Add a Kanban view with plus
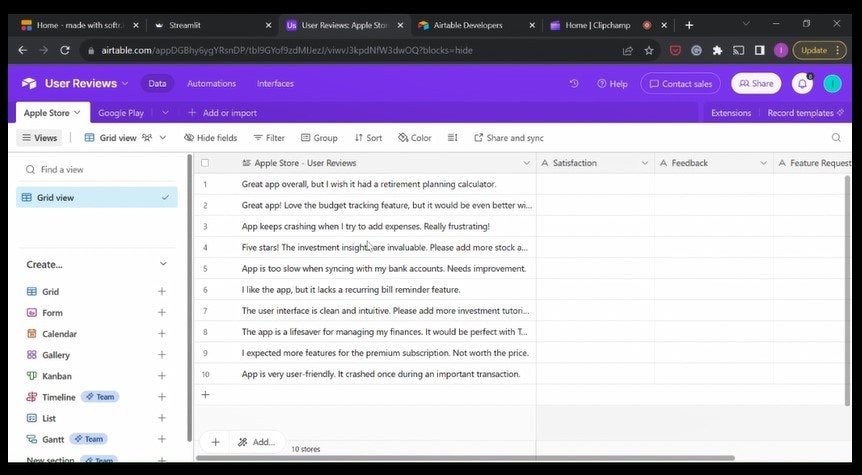 pyautogui.click(x=162, y=376)
